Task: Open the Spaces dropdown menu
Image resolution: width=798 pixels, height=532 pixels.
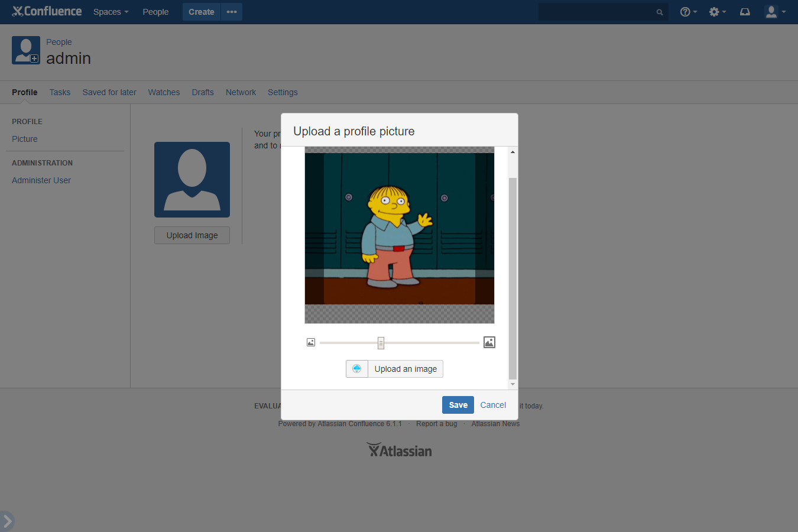Action: pos(111,12)
